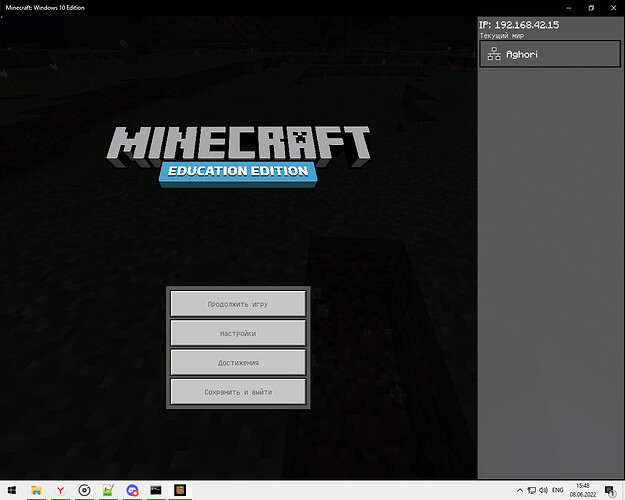Open the Достижения screen
The image size is (625, 500).
click(x=238, y=362)
